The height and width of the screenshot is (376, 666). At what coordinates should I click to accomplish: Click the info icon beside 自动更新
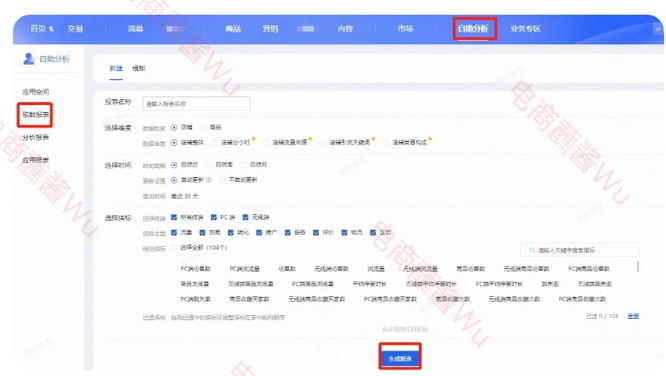[x=209, y=180]
